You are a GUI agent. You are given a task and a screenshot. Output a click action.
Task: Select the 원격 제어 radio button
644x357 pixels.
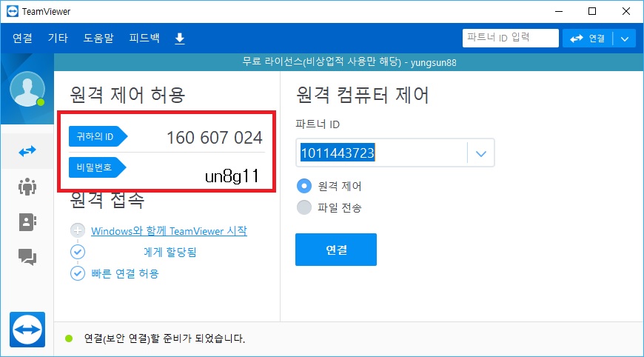coord(304,186)
